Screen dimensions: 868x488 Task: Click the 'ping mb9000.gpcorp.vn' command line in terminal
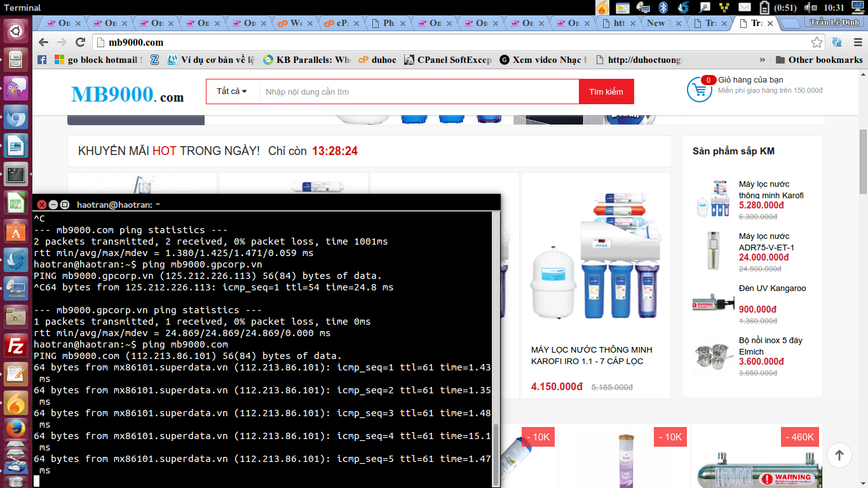[148, 264]
